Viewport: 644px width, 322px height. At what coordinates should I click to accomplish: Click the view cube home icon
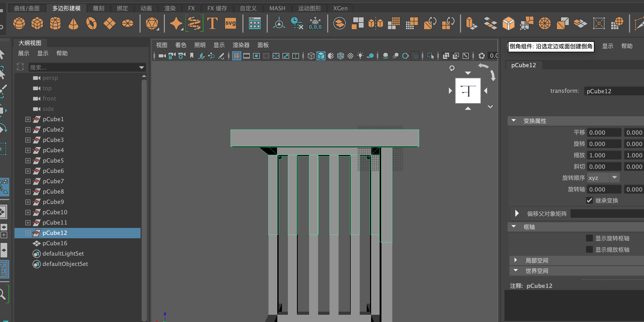[x=452, y=68]
